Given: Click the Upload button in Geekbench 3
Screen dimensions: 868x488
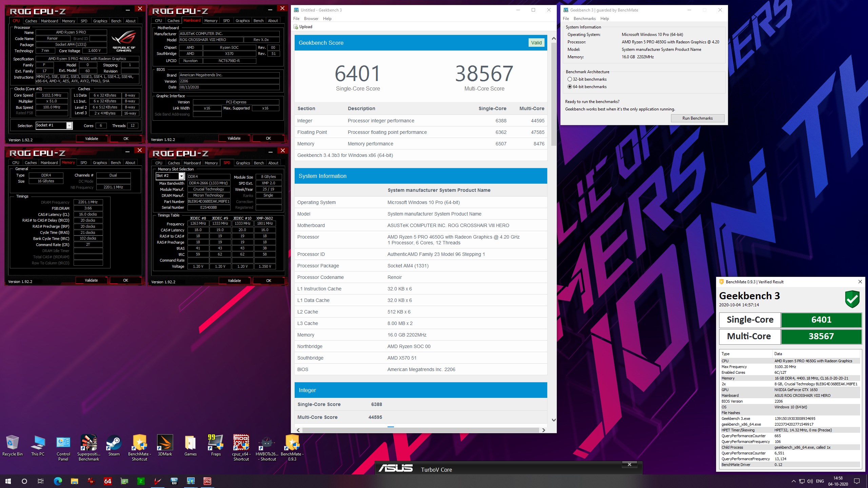Looking at the screenshot, I should point(303,27).
